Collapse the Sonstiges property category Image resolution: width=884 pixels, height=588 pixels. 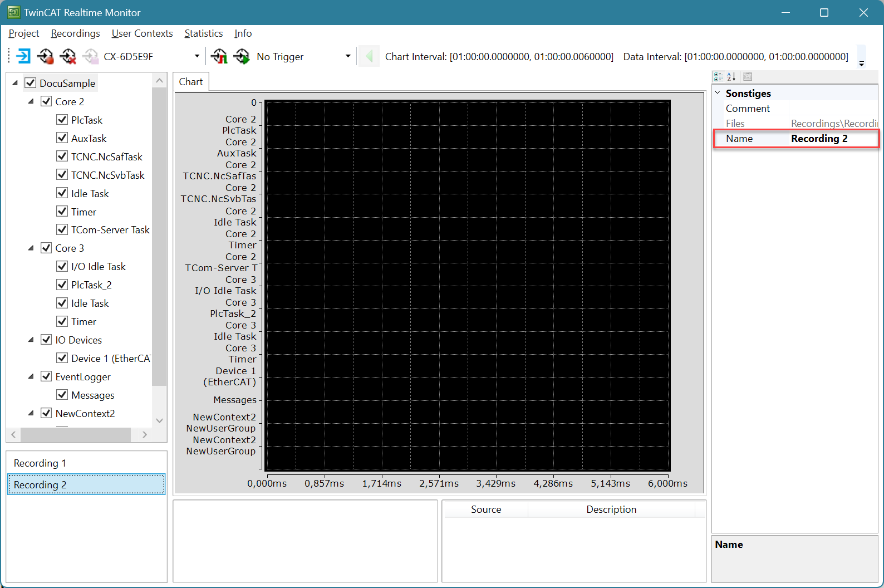pyautogui.click(x=718, y=93)
